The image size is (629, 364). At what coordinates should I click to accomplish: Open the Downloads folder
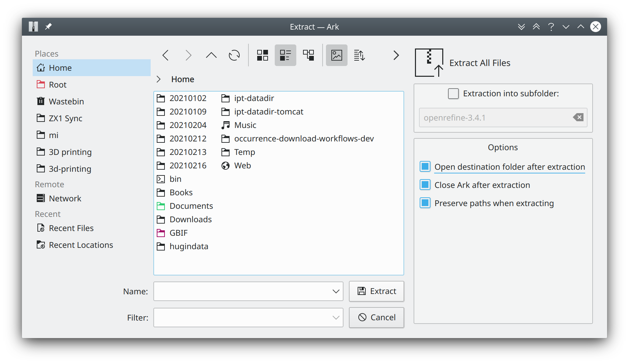tap(190, 219)
